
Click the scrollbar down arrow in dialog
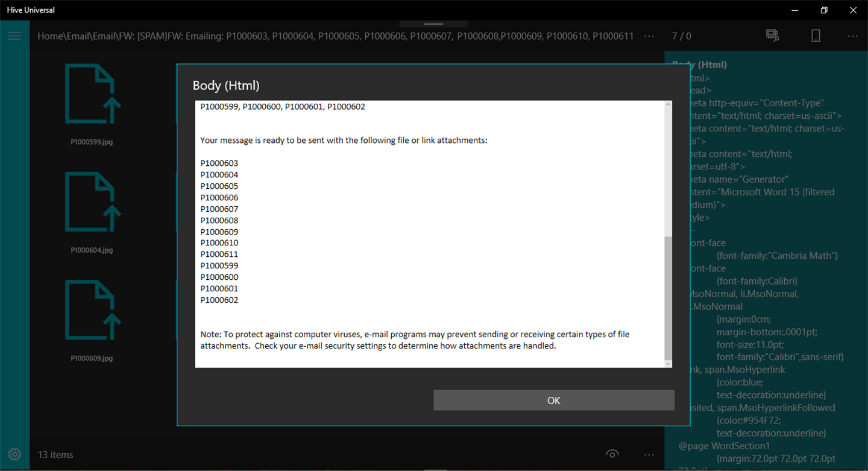(668, 364)
